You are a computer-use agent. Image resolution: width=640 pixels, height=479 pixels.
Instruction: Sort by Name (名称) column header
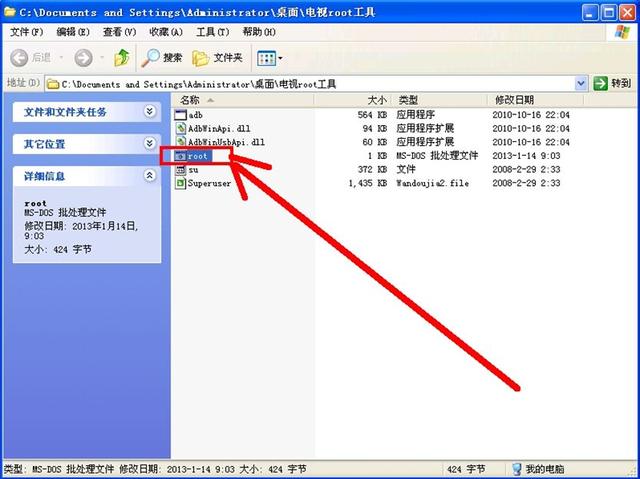[x=242, y=100]
